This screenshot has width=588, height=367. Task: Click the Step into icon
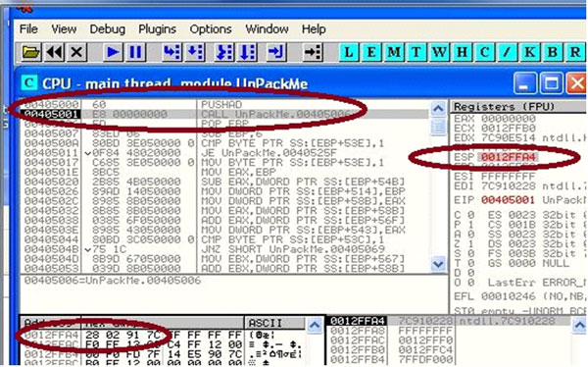(x=171, y=52)
